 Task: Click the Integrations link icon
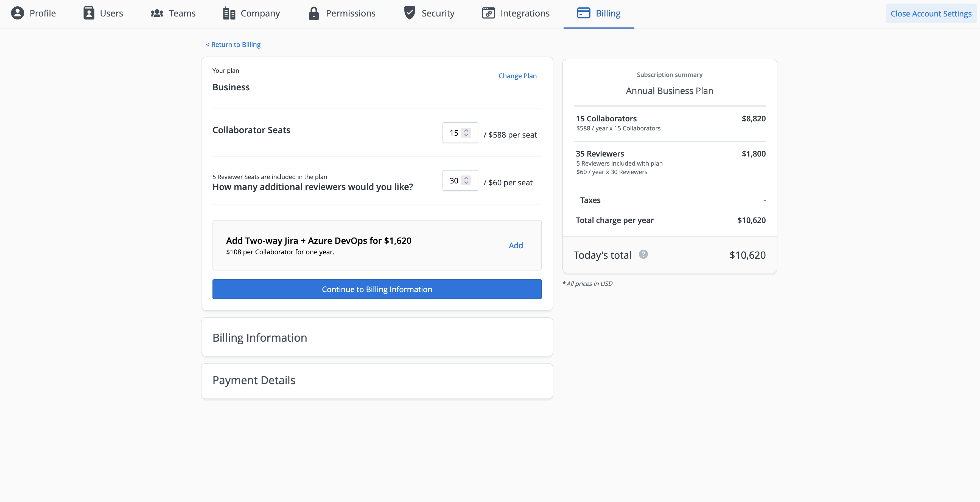tap(488, 13)
